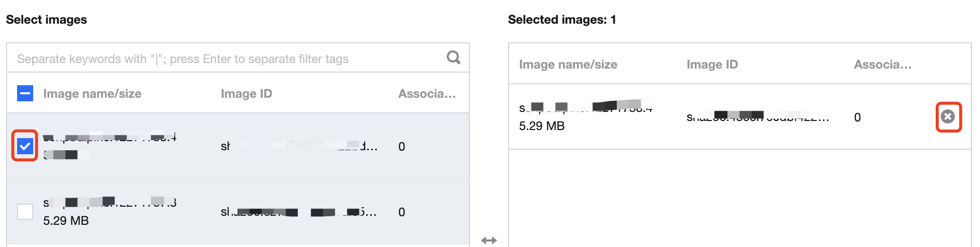Uncheck the first image's checked checkbox
This screenshot has height=247, width=980.
coord(25,146)
